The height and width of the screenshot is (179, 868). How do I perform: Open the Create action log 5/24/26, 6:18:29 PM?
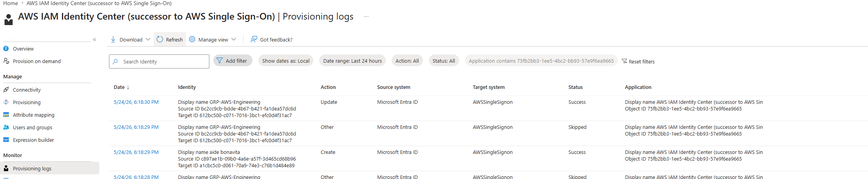coord(136,152)
